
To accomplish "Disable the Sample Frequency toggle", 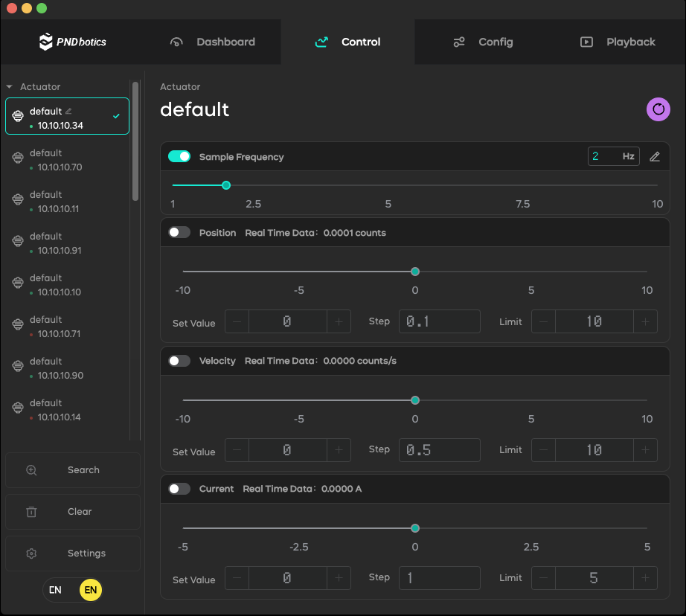I will coord(179,156).
